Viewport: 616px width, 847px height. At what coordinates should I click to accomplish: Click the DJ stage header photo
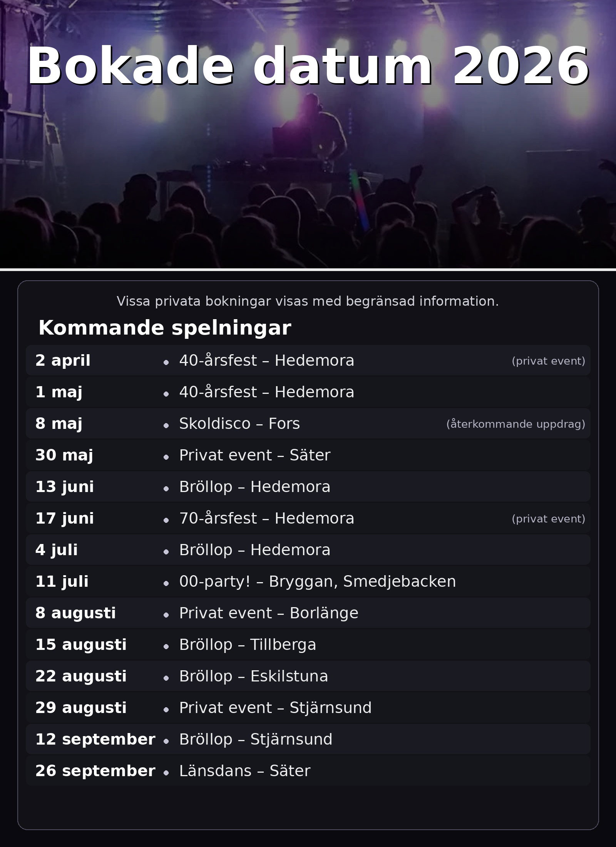(308, 173)
